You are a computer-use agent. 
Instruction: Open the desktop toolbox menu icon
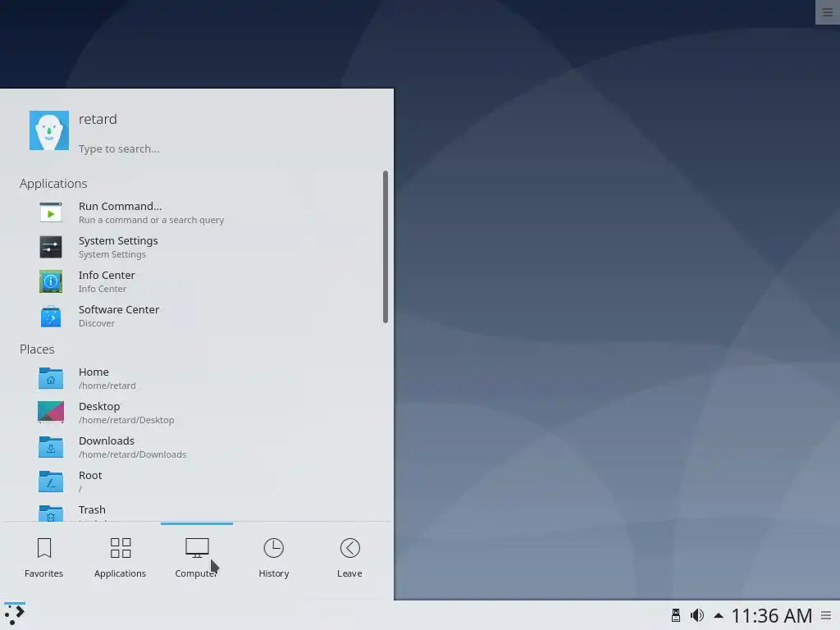point(827,12)
